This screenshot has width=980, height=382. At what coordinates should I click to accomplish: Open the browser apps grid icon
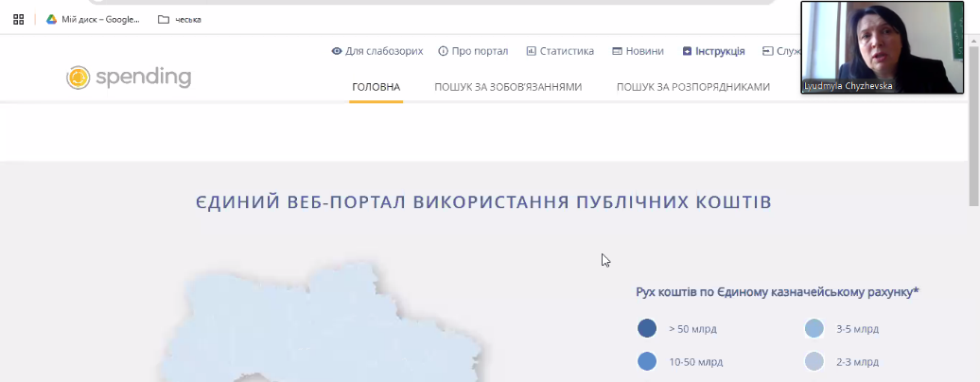tap(18, 19)
